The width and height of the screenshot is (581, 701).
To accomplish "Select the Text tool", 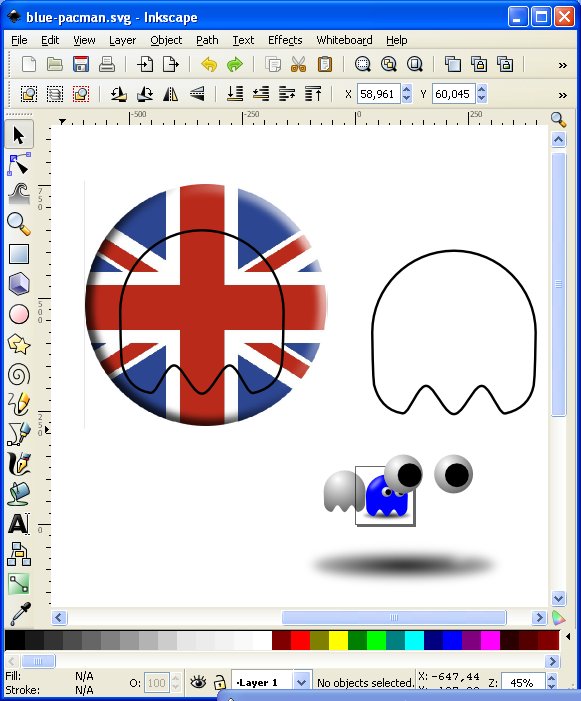I will [x=19, y=524].
